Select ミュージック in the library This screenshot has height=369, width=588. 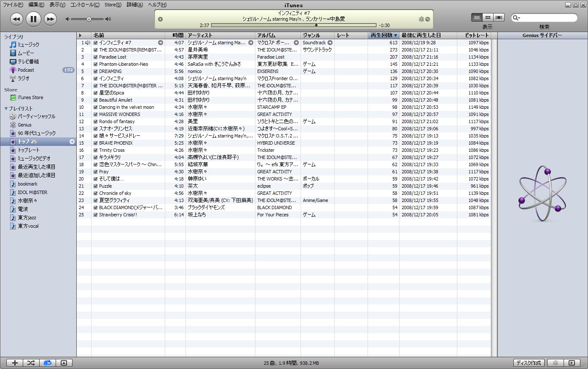(28, 44)
